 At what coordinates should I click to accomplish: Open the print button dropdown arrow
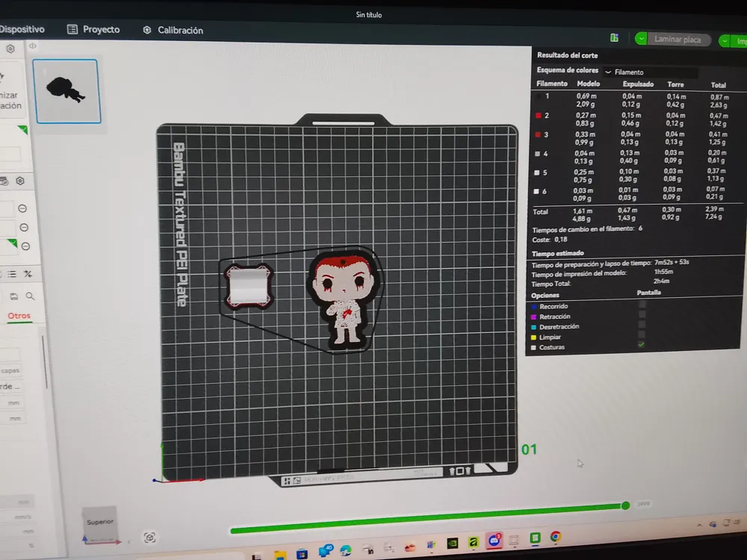pyautogui.click(x=724, y=41)
